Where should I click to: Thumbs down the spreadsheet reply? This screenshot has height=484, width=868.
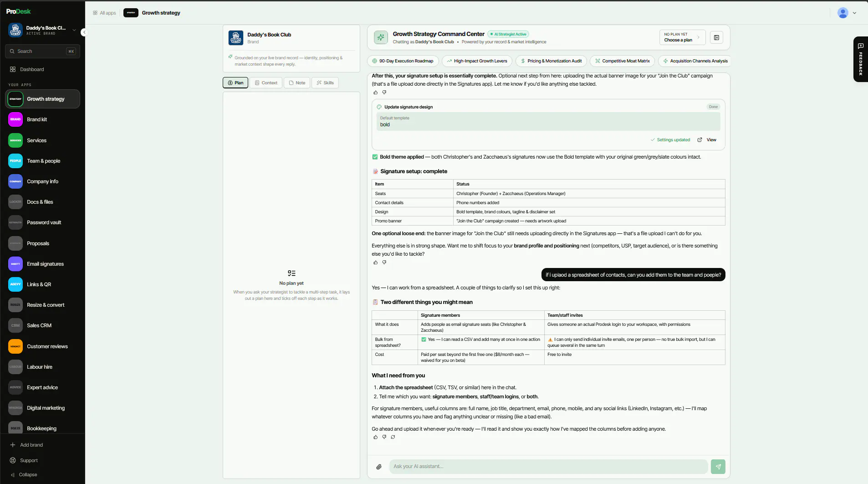click(384, 437)
